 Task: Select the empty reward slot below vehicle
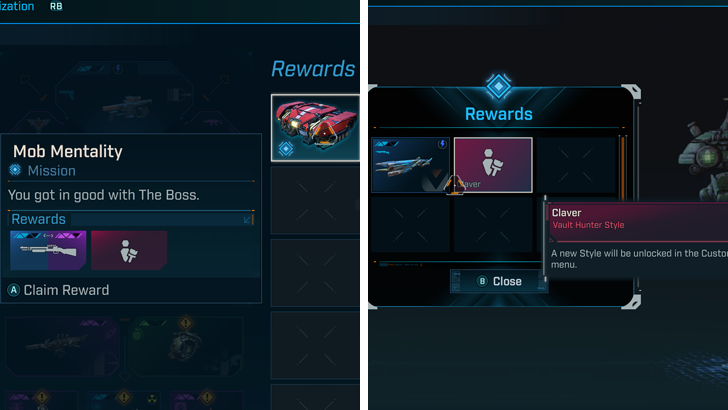click(315, 200)
